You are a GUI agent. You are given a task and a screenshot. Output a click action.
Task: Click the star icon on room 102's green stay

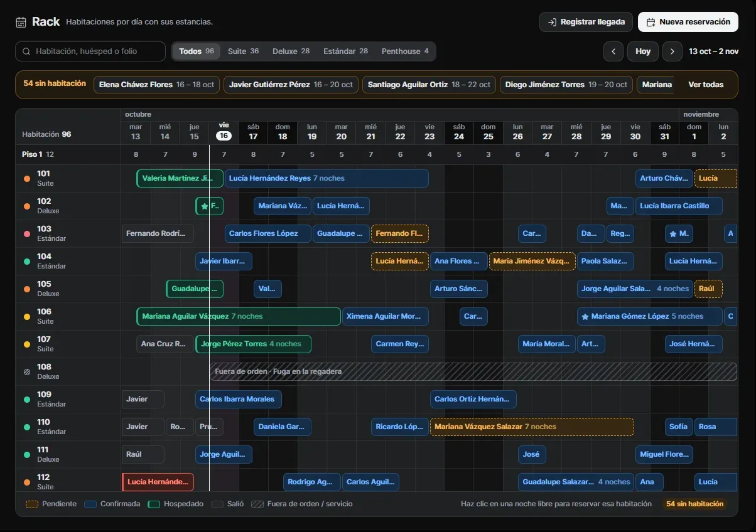pos(204,206)
